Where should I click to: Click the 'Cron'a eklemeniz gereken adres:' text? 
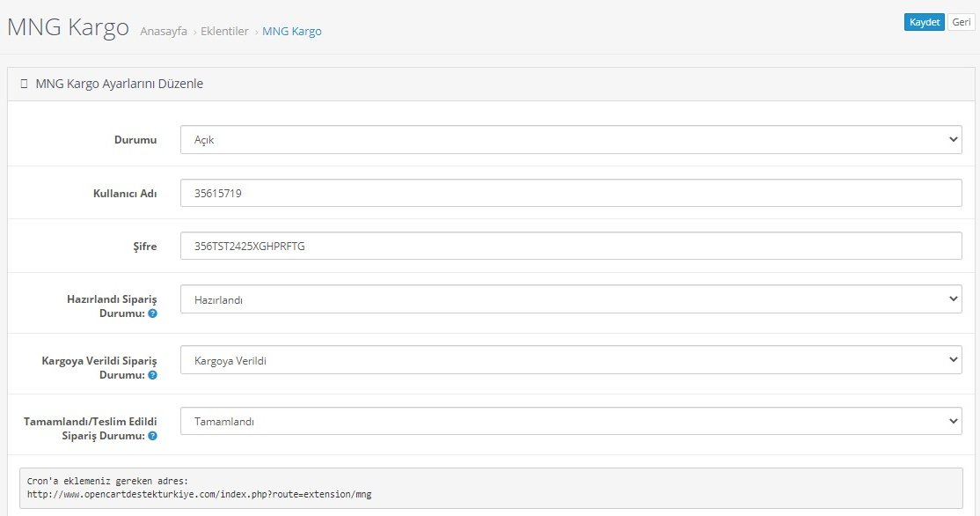point(107,481)
